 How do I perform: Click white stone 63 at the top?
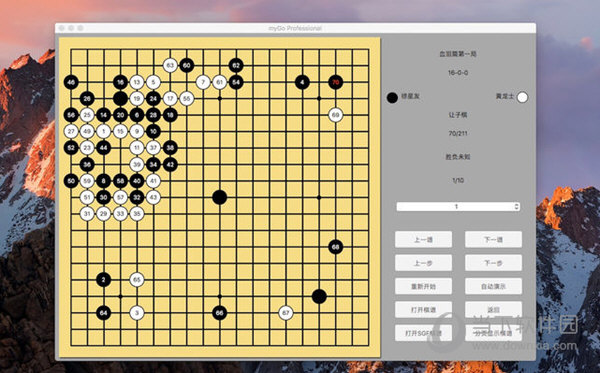[x=170, y=65]
